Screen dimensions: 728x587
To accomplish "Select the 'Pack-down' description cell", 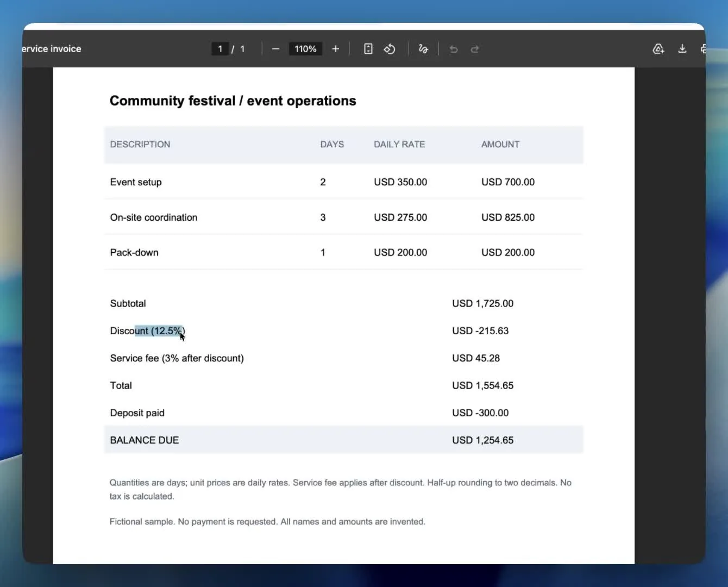I will (x=134, y=253).
